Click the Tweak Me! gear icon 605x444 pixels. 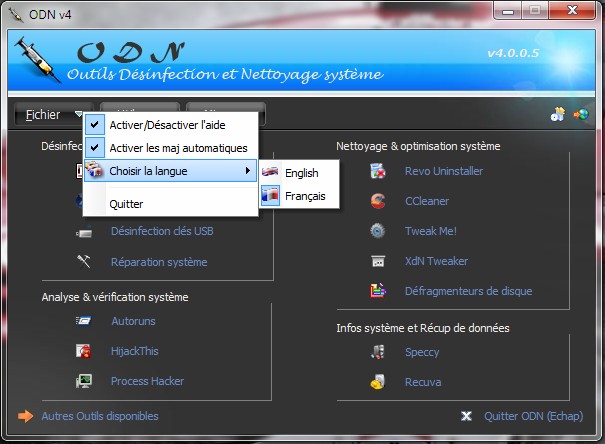point(378,231)
